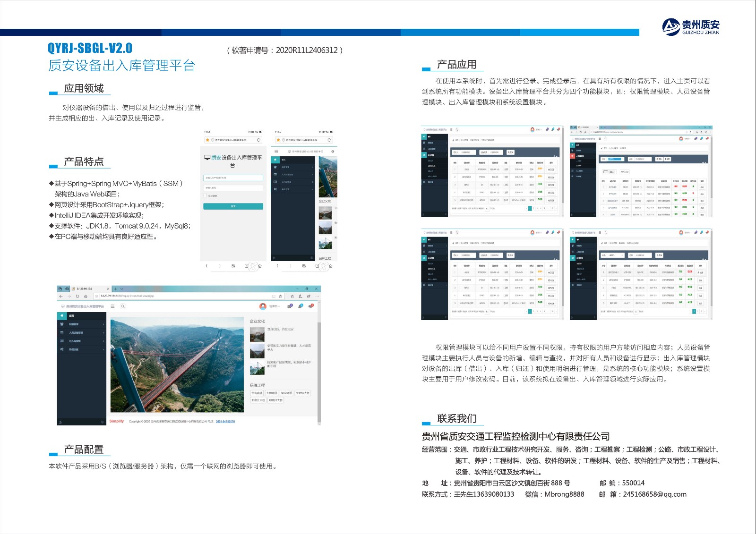This screenshot has width=756, height=534.
Task: Expand the 系统设置 arrow in the right phone sidebar
Action: [312, 189]
